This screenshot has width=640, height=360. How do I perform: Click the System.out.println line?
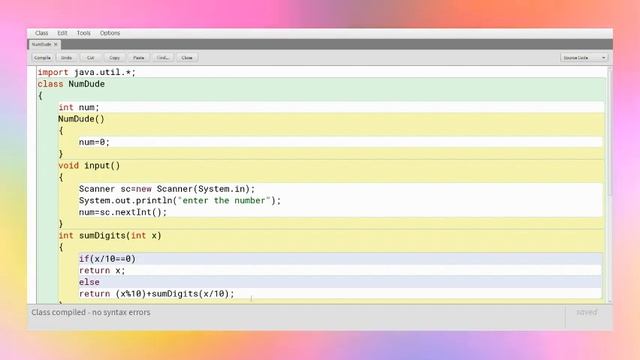tap(180, 200)
